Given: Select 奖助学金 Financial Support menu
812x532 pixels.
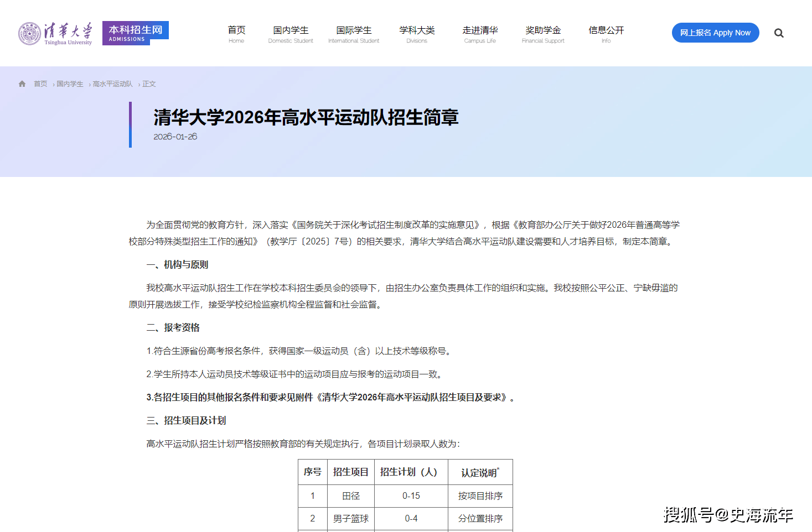Looking at the screenshot, I should tap(543, 34).
